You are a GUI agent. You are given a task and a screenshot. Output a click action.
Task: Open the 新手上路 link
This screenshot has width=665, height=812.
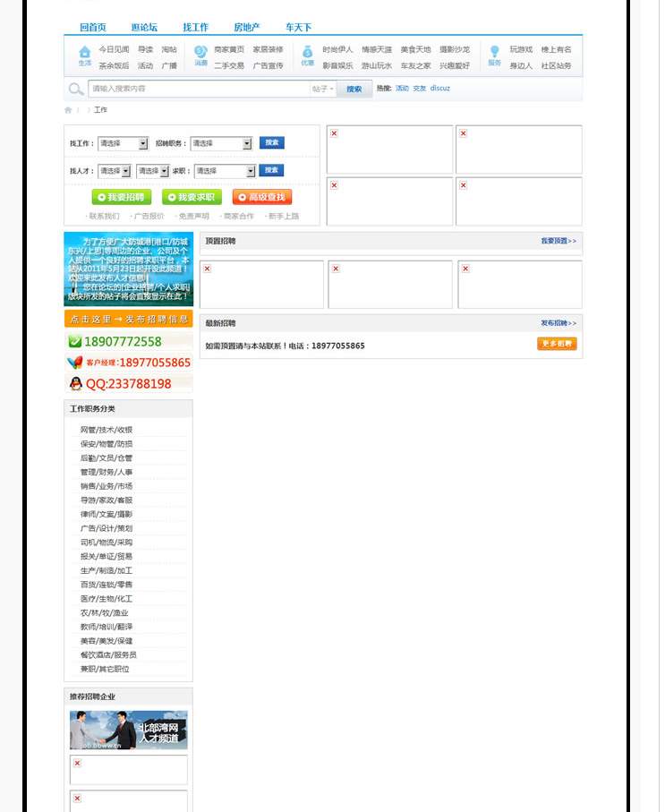tap(282, 216)
